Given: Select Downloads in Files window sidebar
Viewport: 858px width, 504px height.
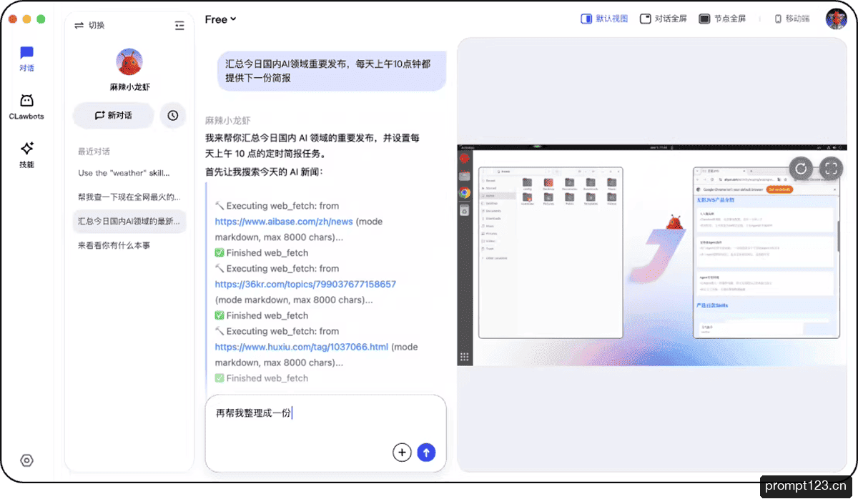Looking at the screenshot, I should [x=491, y=218].
